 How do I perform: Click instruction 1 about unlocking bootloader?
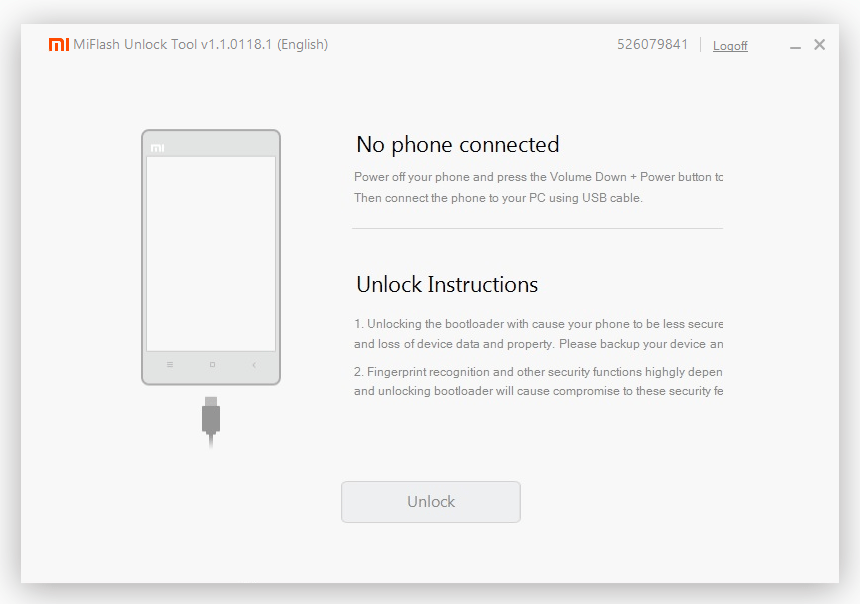point(538,334)
